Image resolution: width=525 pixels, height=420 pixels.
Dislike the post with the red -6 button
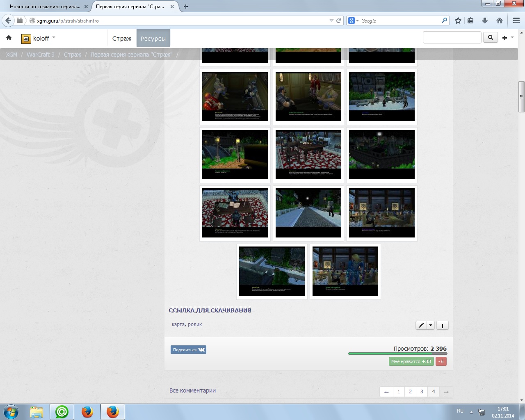pyautogui.click(x=441, y=361)
